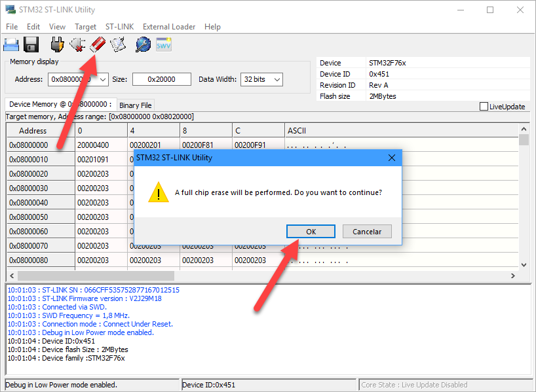Click the Full chip erase eraser icon
Viewport: 536px width, 392px height.
point(98,45)
